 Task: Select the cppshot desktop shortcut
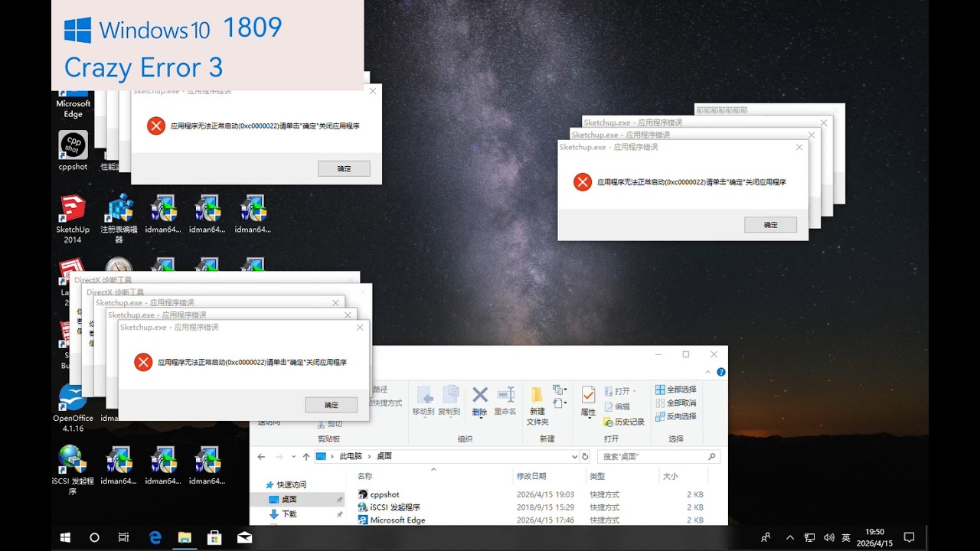click(x=73, y=151)
